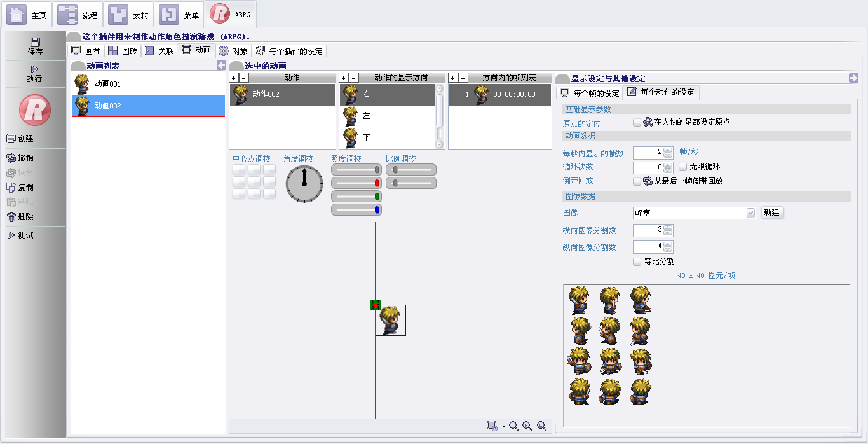Screen dimensions: 868x444
Task: Switch to the 对象 tab
Action: point(233,51)
